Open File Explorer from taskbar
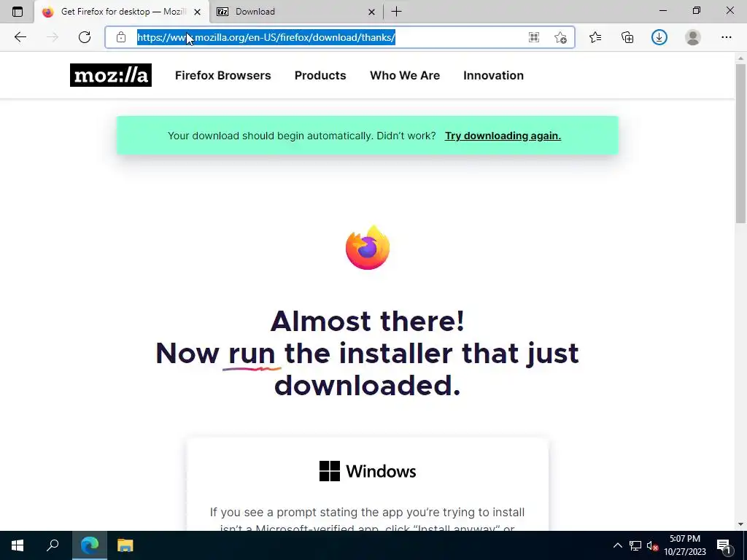The height and width of the screenshot is (560, 747). tap(125, 545)
